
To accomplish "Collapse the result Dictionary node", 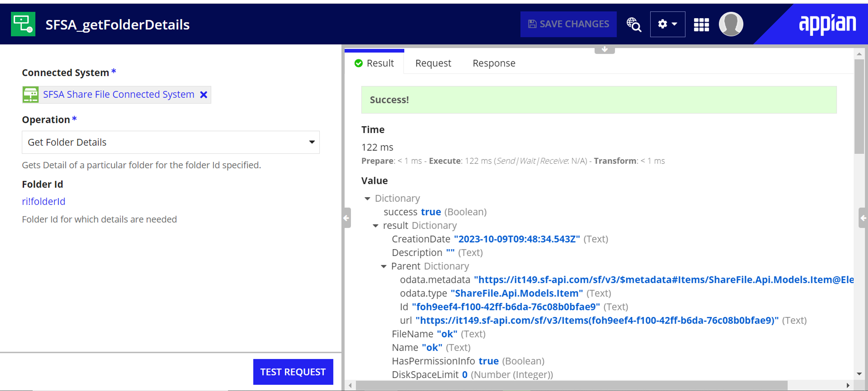I will click(x=375, y=226).
